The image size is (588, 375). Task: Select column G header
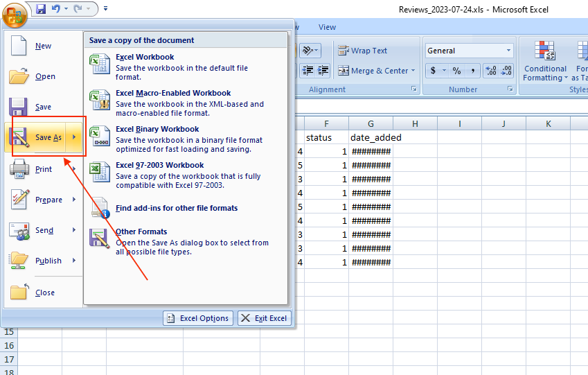[371, 123]
